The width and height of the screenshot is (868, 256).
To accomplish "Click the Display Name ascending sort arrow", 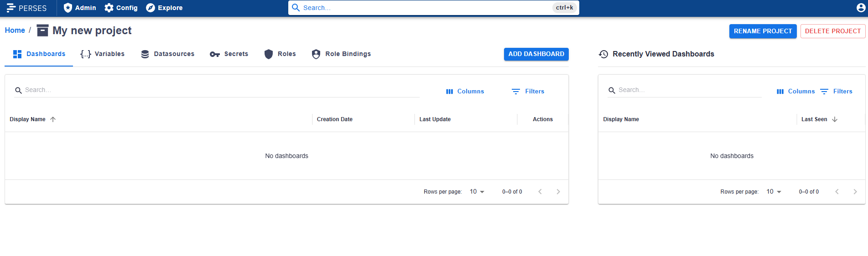I will (53, 119).
